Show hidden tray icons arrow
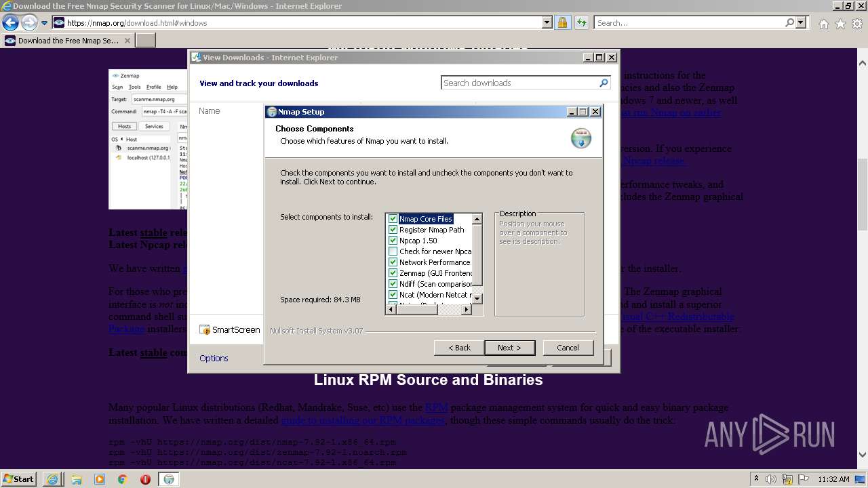Image resolution: width=868 pixels, height=488 pixels. pos(756,479)
